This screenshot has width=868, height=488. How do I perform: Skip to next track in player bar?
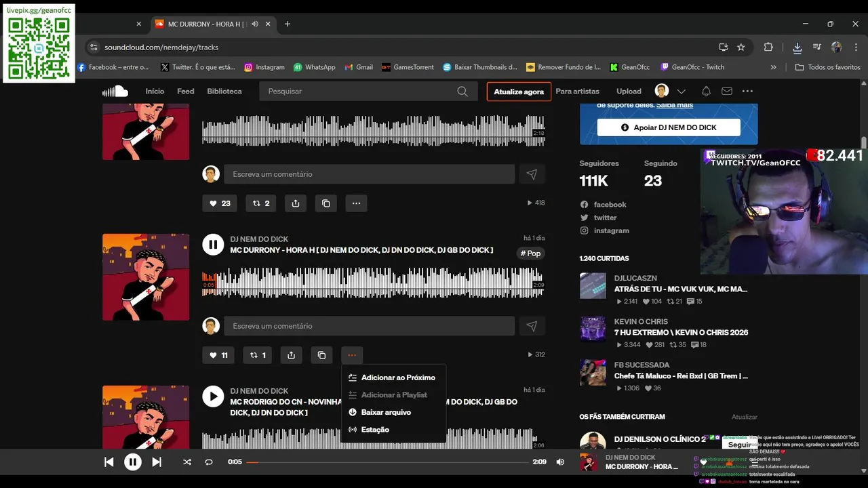(x=157, y=462)
